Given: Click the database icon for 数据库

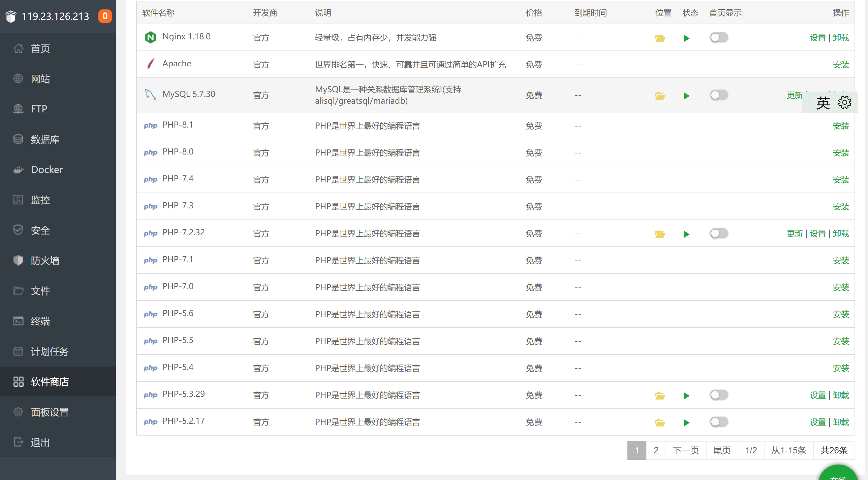Looking at the screenshot, I should click(18, 139).
